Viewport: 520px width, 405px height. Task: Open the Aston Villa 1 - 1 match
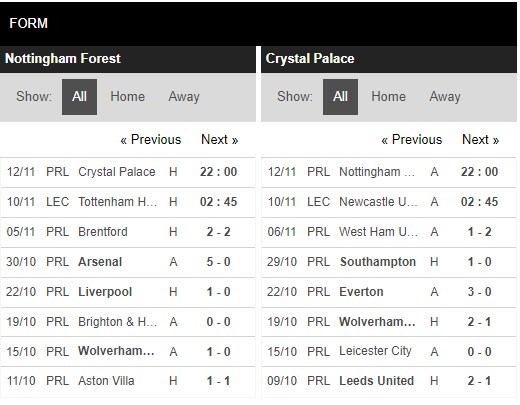(x=128, y=381)
